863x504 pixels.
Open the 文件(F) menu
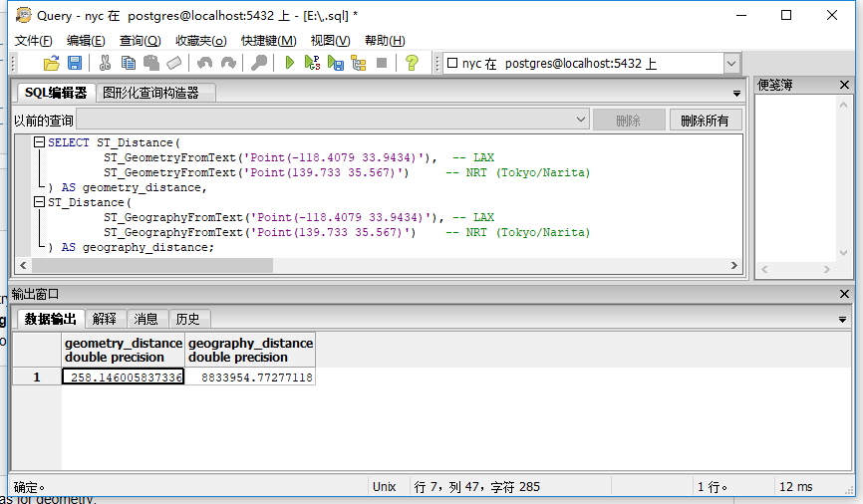[x=34, y=41]
